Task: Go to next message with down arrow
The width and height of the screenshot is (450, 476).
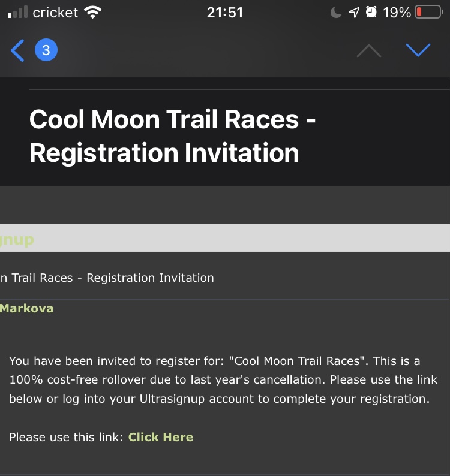Action: pyautogui.click(x=418, y=50)
